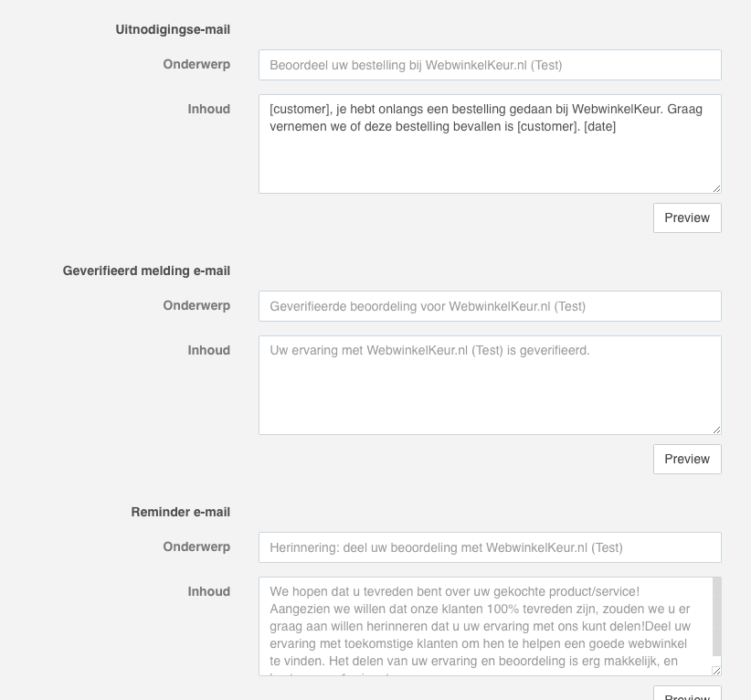Grab the invitation textarea resize handle
Image resolution: width=751 pixels, height=700 pixels.
[716, 188]
